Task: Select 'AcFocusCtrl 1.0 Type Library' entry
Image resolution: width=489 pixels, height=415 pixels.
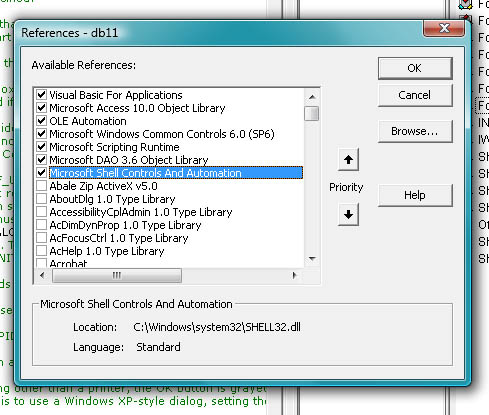Action: pyautogui.click(x=119, y=238)
